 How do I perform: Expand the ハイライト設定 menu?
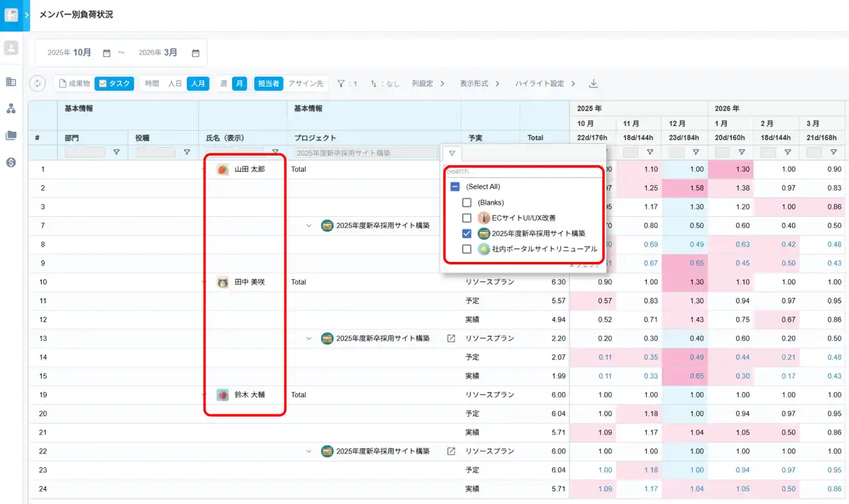(545, 84)
